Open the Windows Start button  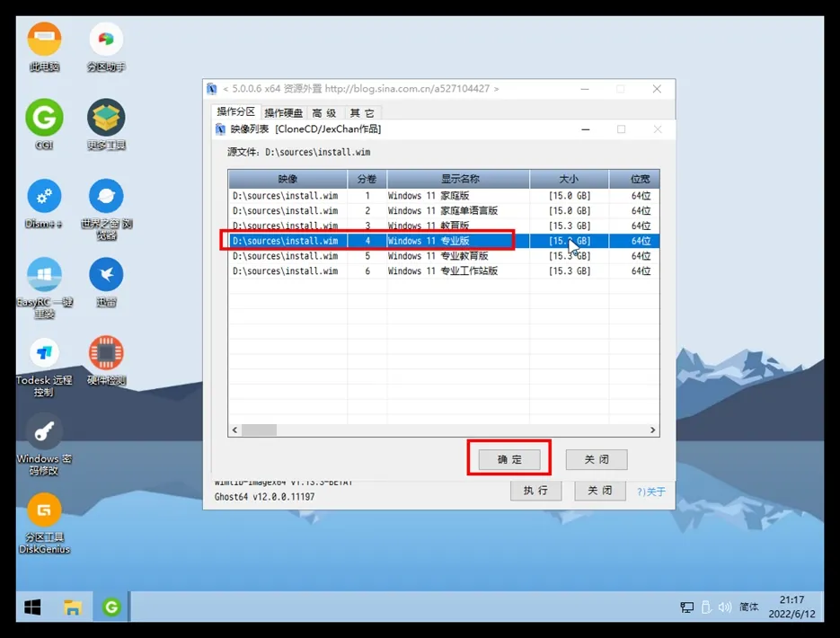32,608
